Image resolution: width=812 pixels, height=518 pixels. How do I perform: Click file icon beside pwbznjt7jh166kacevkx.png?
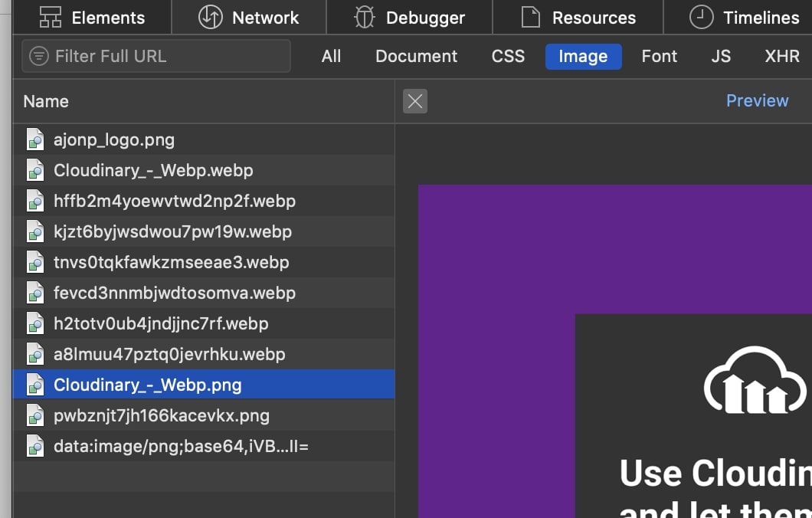coord(35,415)
